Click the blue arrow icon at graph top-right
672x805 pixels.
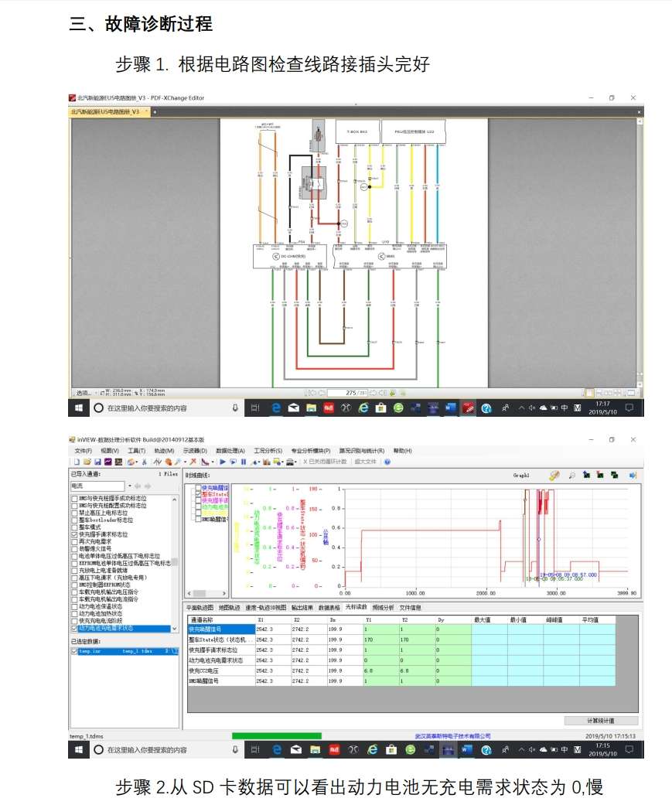point(632,476)
